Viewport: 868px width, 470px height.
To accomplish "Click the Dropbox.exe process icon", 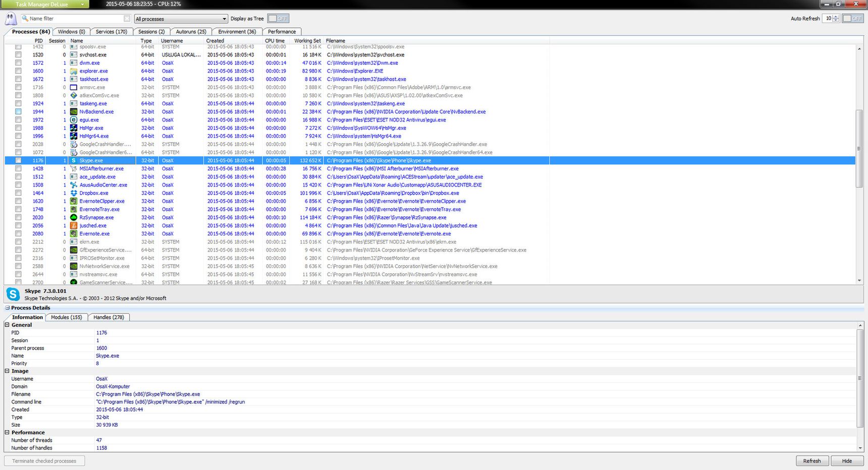I will click(74, 193).
